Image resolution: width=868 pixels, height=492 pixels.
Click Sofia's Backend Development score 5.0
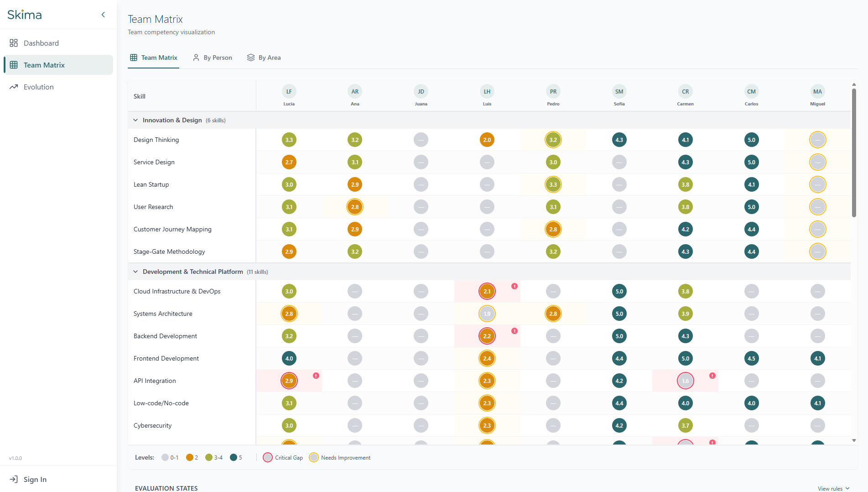[x=619, y=336]
